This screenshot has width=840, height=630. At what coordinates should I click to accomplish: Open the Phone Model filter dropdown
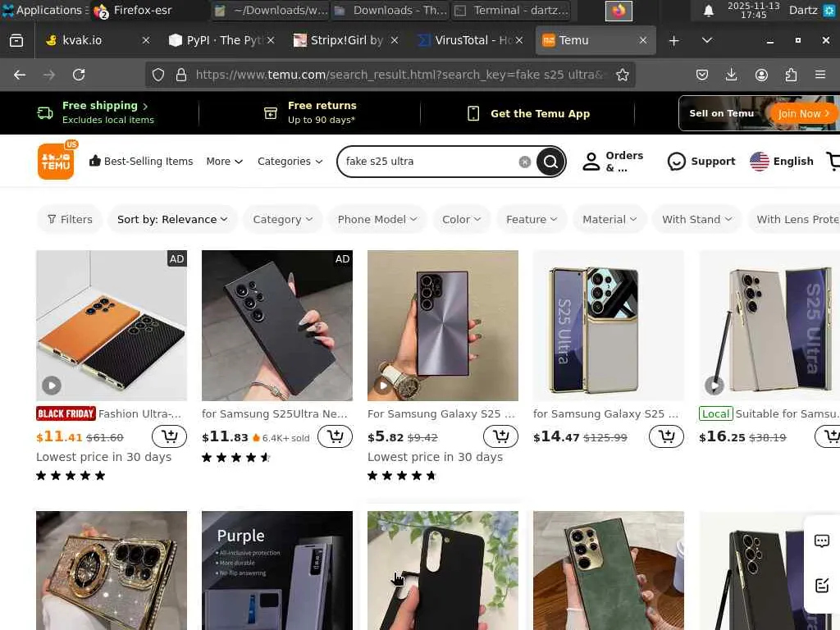(377, 220)
